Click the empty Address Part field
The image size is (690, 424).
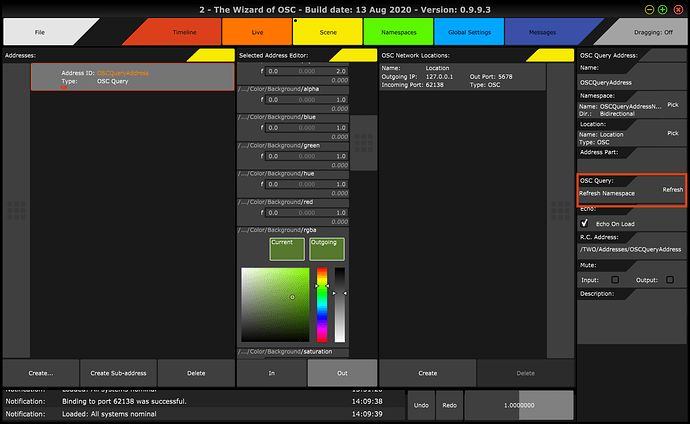pos(631,165)
